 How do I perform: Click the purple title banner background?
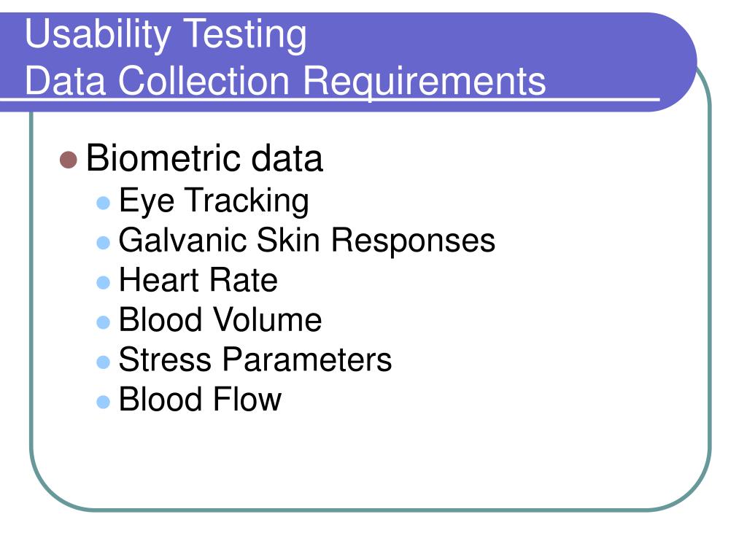point(610,52)
